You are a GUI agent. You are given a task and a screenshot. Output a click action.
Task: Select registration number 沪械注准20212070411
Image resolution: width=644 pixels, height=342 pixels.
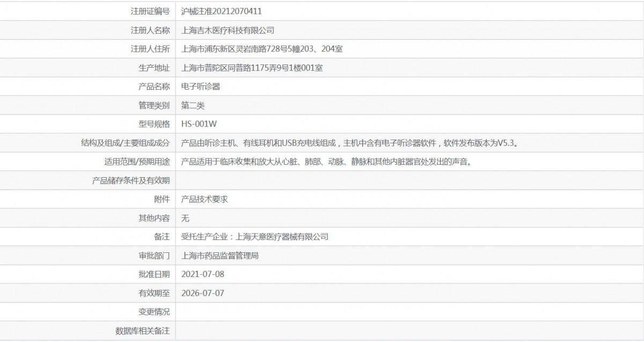(222, 11)
